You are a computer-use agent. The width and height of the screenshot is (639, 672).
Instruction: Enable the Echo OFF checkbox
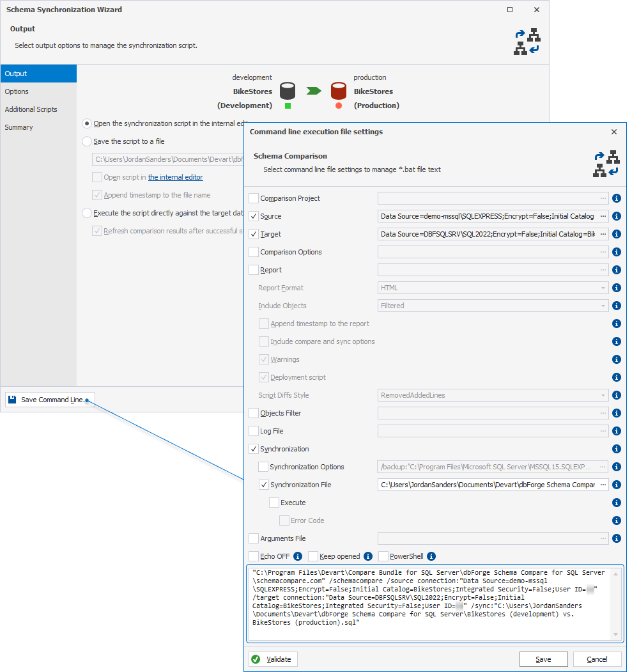254,556
